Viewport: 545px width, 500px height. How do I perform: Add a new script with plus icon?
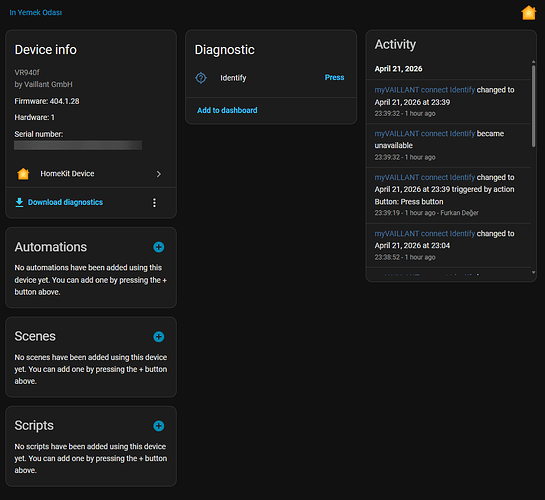click(159, 426)
